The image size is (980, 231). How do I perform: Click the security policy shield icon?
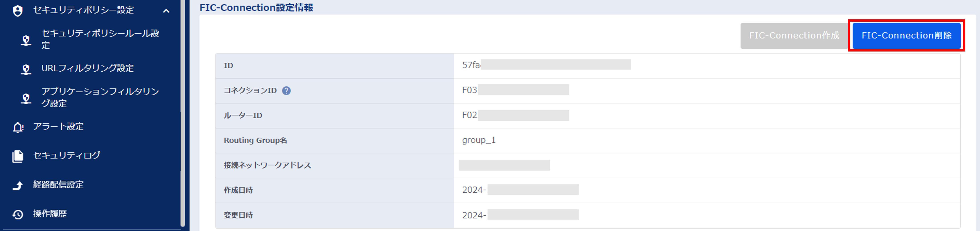(x=18, y=11)
